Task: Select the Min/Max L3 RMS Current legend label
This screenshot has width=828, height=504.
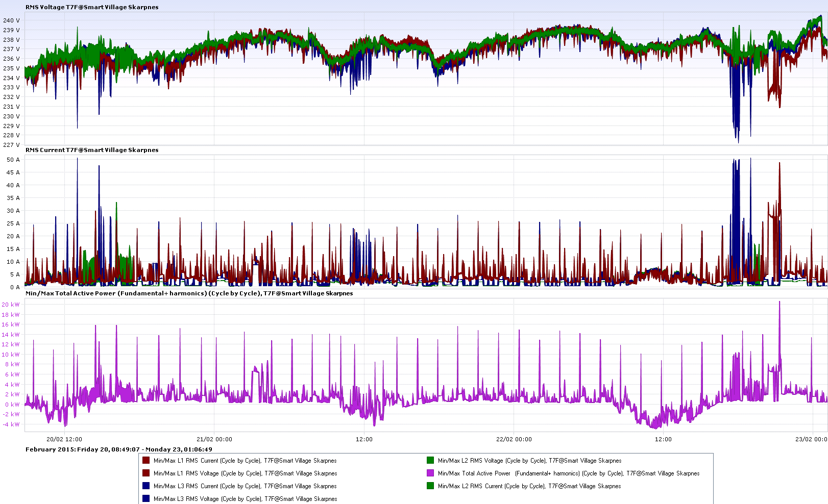Action: click(245, 486)
